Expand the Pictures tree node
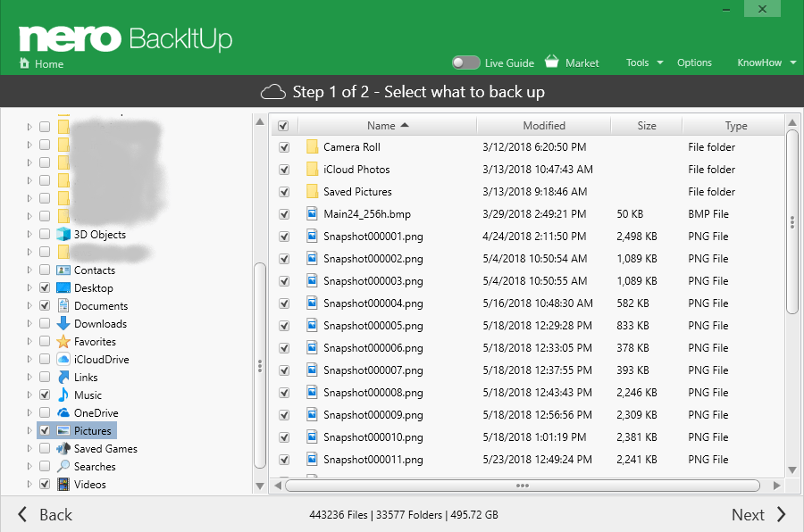804x532 pixels. 29,430
